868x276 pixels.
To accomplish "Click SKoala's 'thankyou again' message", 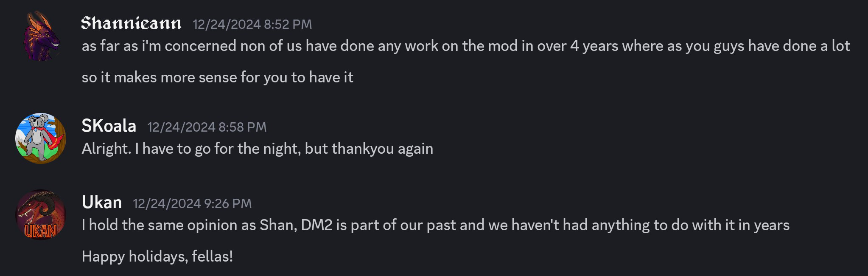I will click(x=257, y=148).
